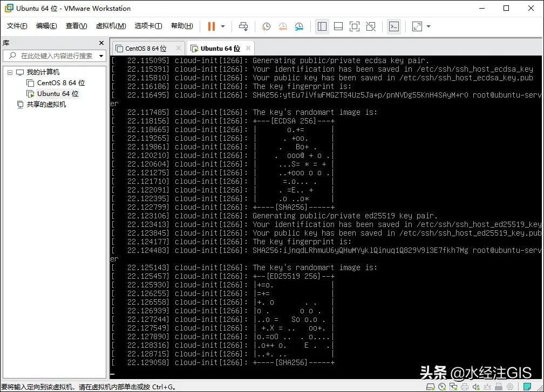Toggle the console view button
This screenshot has height=392, width=544.
pos(395,26)
